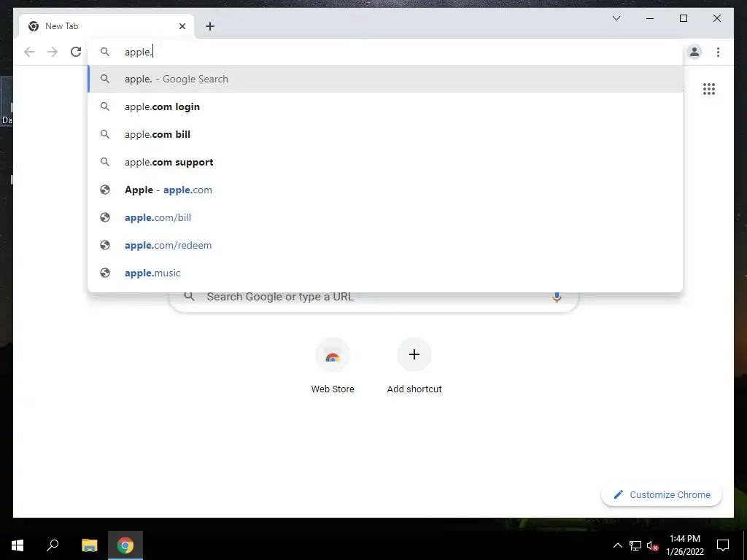Click the Add shortcut label
Image resolution: width=747 pixels, height=560 pixels.
(x=414, y=389)
